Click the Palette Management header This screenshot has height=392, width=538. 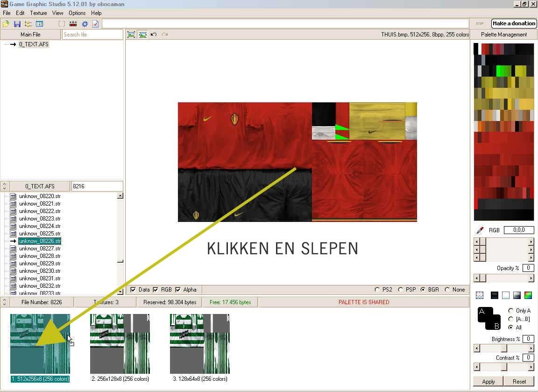(504, 34)
